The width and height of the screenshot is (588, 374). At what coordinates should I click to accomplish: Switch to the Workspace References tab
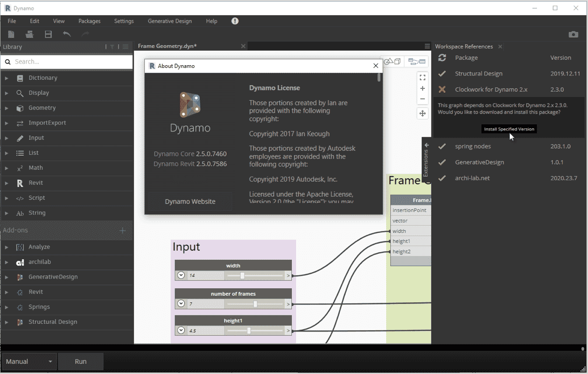(464, 46)
